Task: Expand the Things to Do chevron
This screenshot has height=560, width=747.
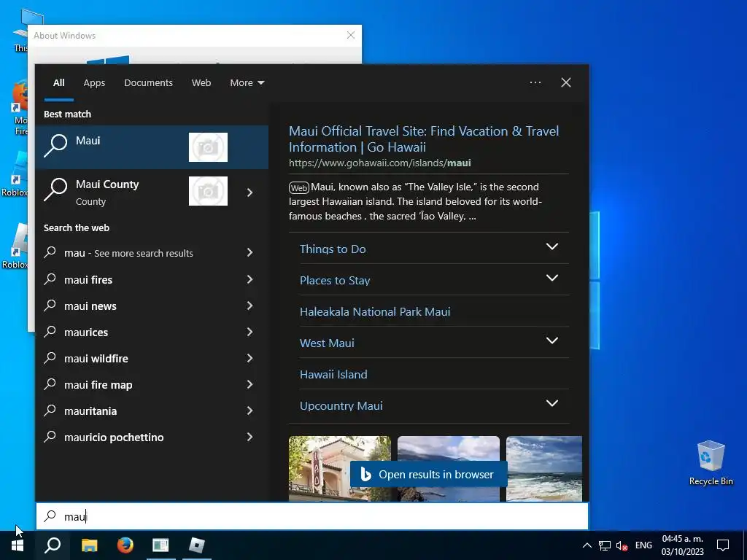Action: coord(551,246)
